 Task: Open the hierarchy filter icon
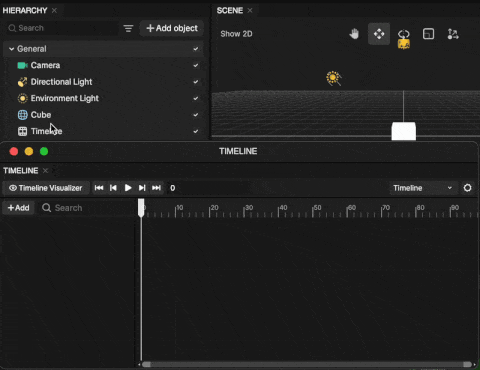point(128,29)
